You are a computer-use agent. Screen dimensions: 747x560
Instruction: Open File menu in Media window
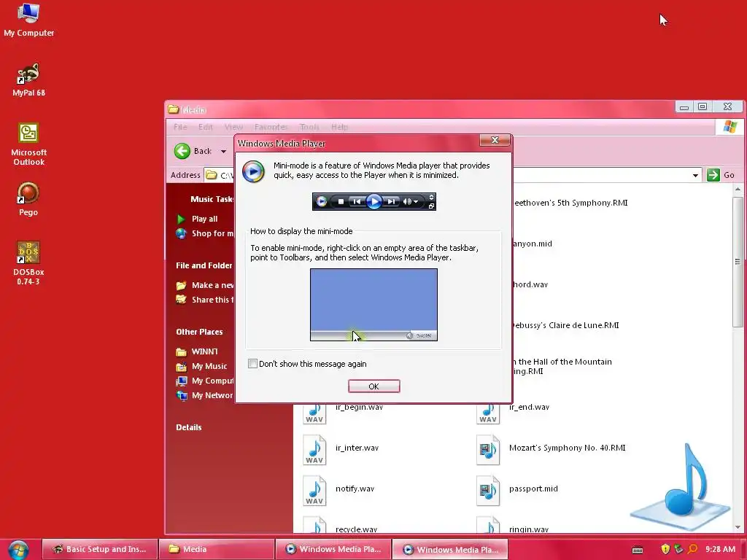click(180, 127)
